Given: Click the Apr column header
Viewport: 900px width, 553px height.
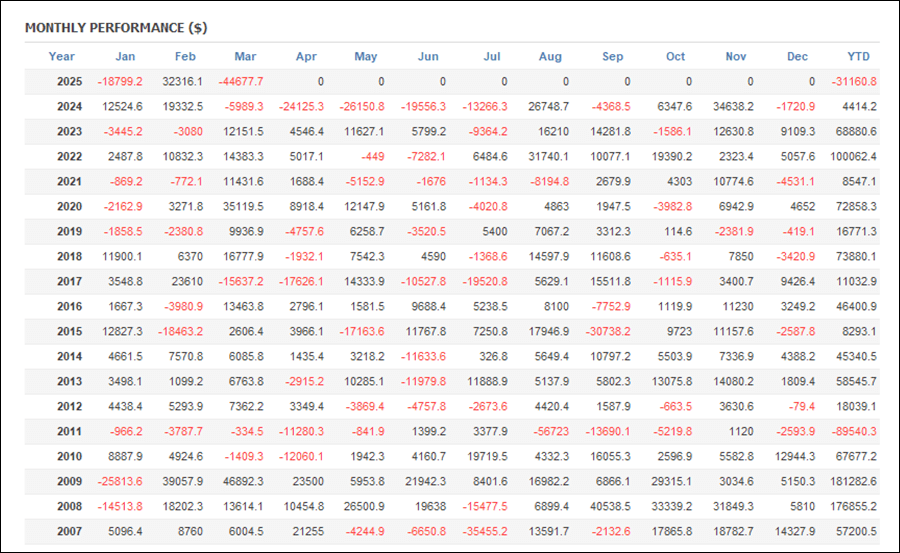Looking at the screenshot, I should [x=306, y=56].
